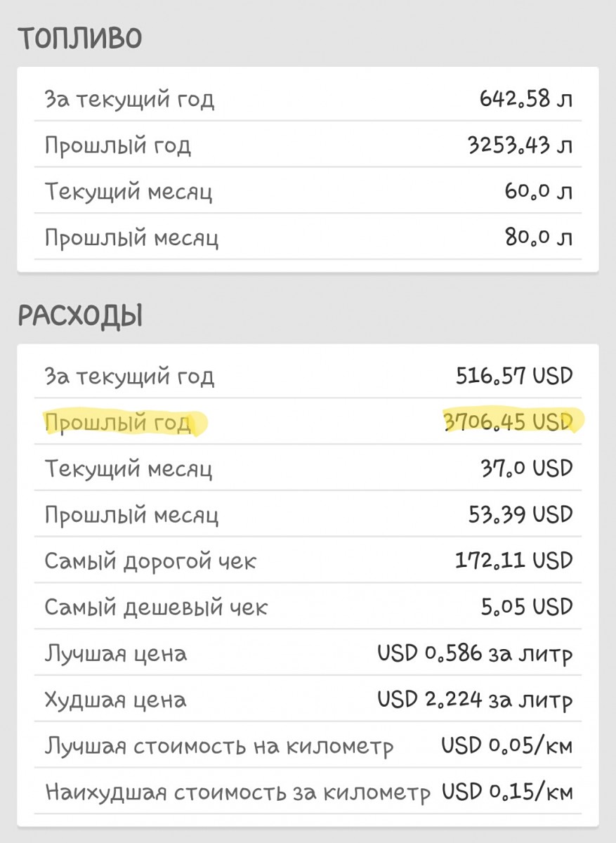This screenshot has width=616, height=843.
Task: Click the 516.57 USD value
Action: 514,375
